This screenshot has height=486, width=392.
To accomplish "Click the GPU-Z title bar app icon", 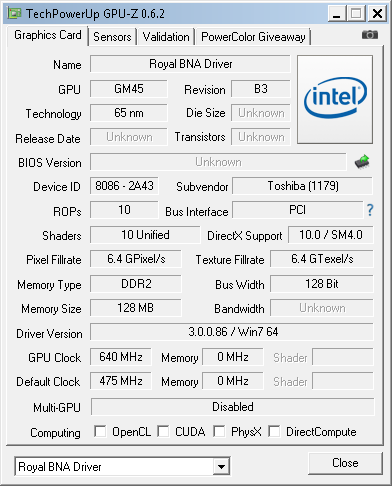I will (x=15, y=13).
